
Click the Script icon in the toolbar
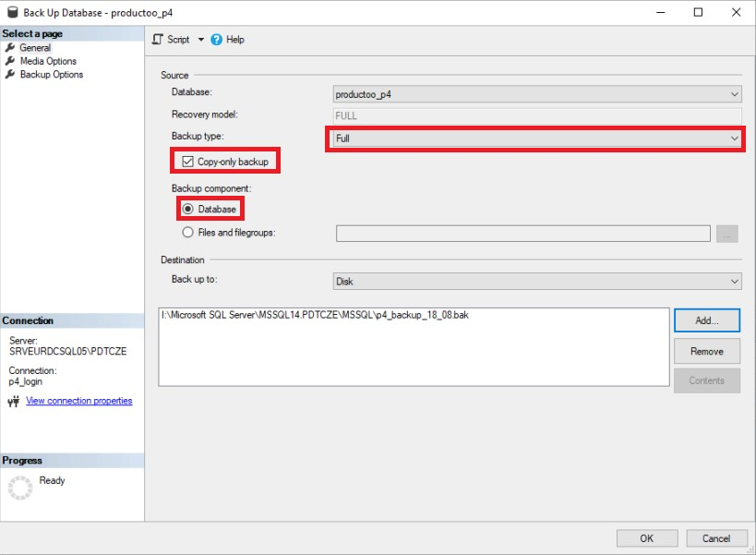click(x=158, y=40)
